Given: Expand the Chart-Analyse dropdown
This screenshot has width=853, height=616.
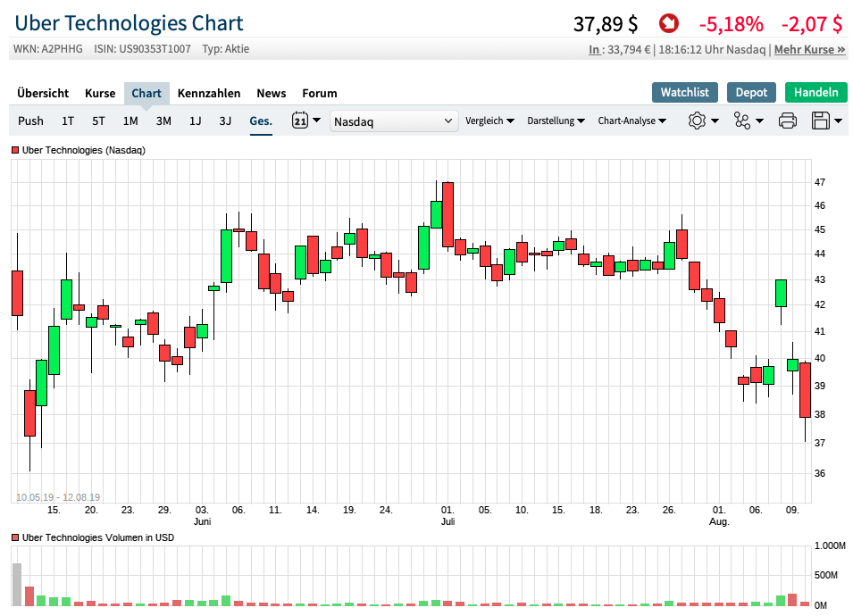Looking at the screenshot, I should 631,121.
